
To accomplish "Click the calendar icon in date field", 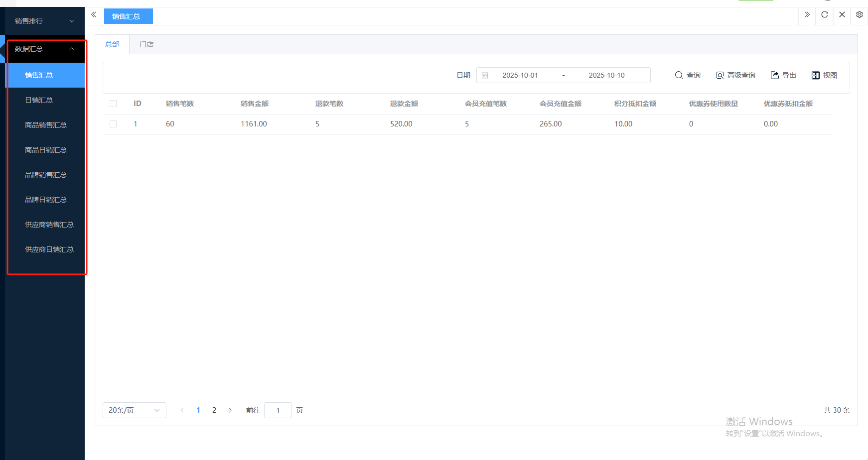I will tap(485, 75).
